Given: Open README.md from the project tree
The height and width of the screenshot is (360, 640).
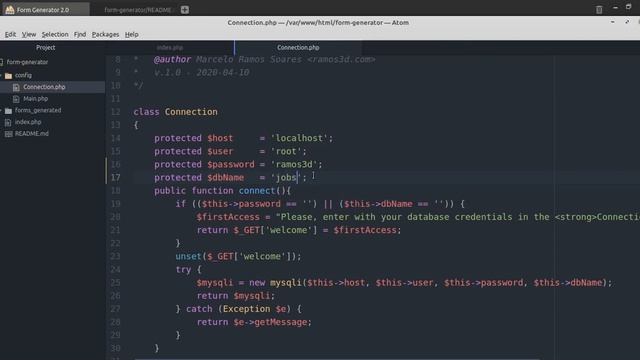Looking at the screenshot, I should tap(32, 133).
